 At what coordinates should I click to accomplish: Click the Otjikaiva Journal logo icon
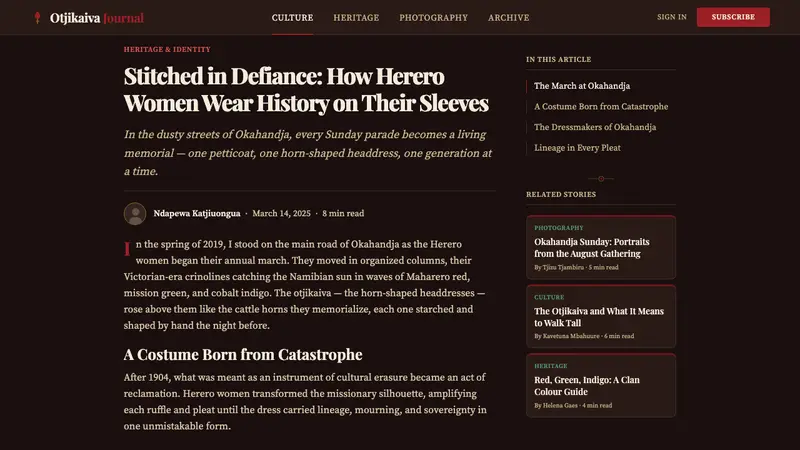[x=37, y=18]
